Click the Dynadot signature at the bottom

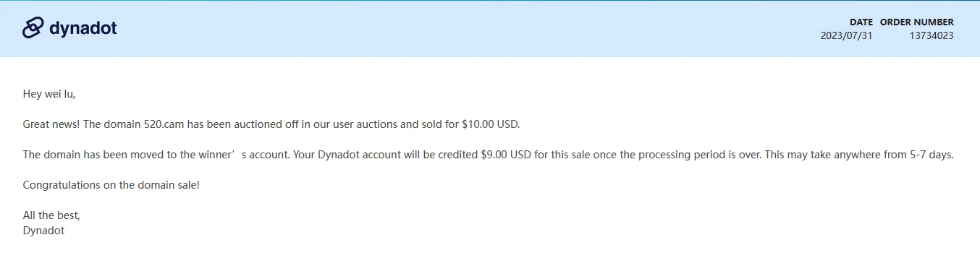pos(44,231)
